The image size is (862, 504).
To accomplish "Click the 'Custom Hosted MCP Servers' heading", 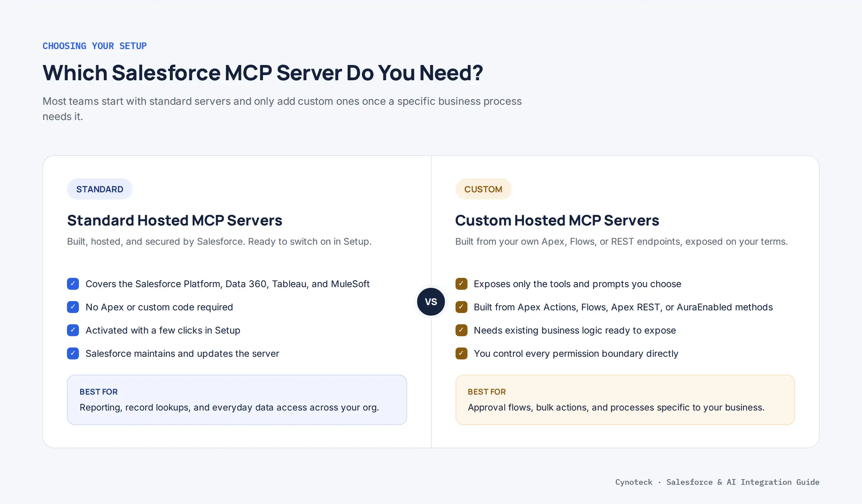I will coord(557,220).
